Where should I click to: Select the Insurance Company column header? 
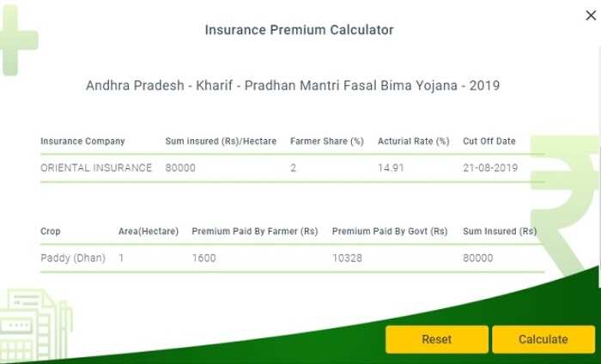pos(82,142)
